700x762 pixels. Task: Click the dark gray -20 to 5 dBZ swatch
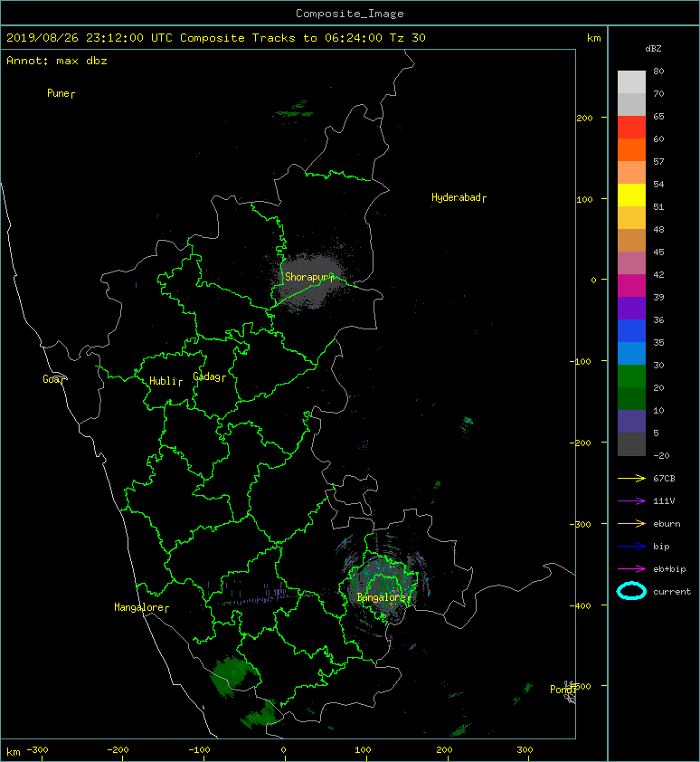coord(631,444)
